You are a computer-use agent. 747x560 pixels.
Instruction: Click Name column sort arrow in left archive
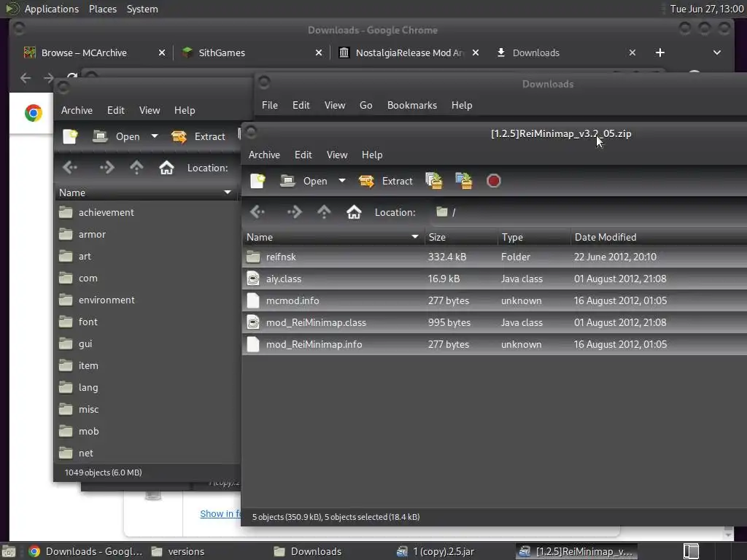tap(228, 192)
